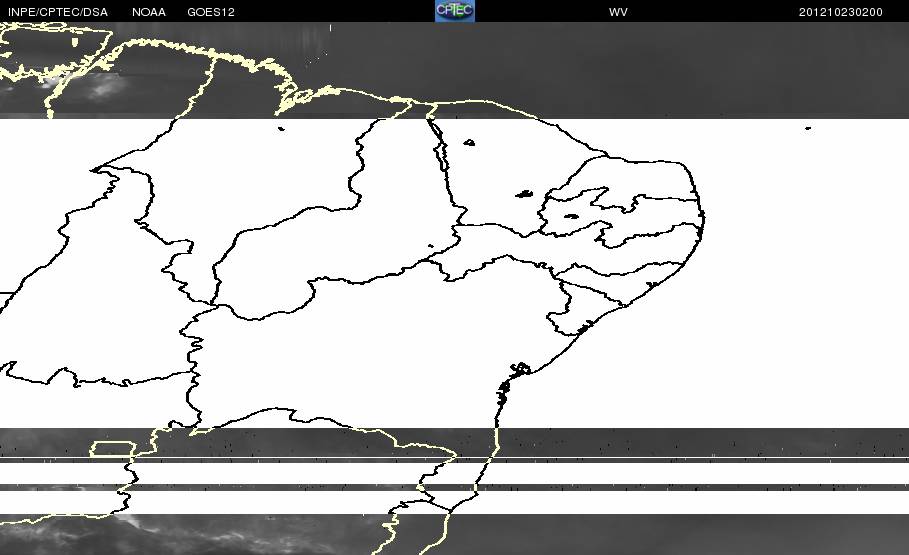
Task: Click the INPE/CPTEC/DSA header label
Action: coord(58,12)
